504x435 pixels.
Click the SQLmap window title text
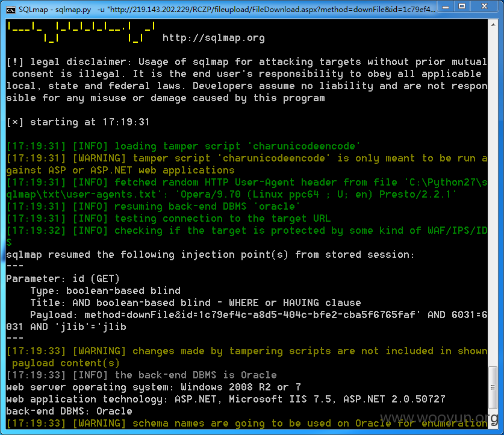(x=227, y=10)
